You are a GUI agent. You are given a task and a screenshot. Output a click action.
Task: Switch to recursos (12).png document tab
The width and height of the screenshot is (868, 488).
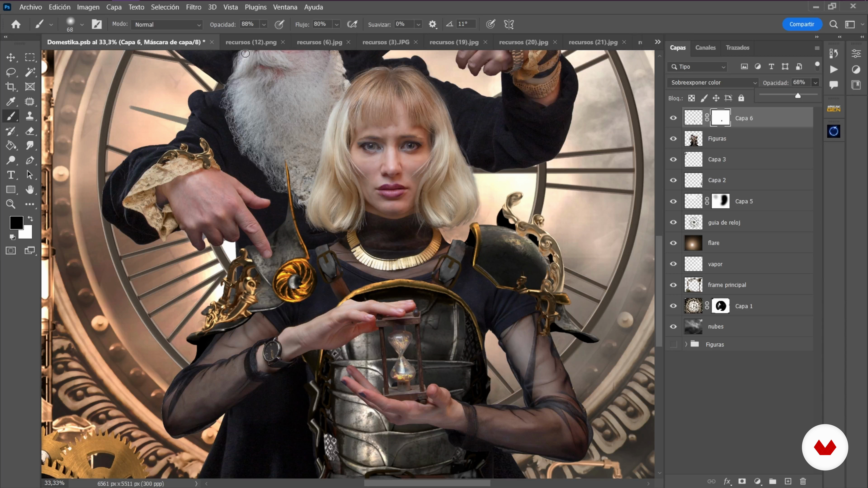tap(251, 42)
